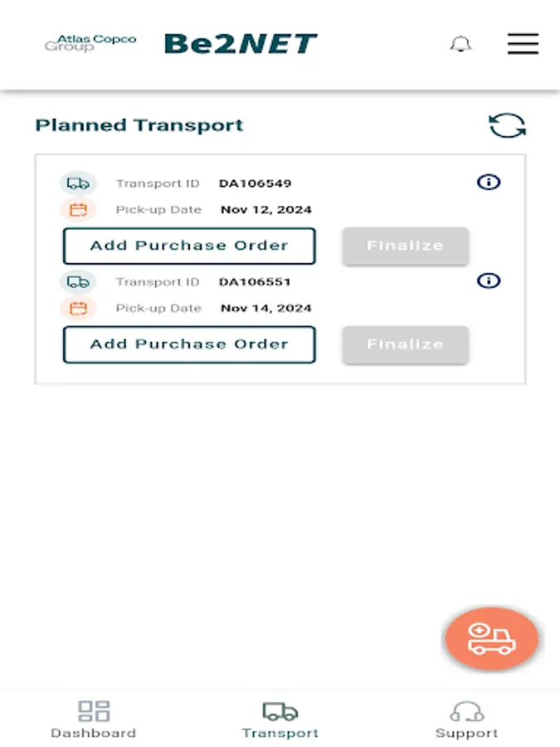Image resolution: width=560 pixels, height=747 pixels.
Task: Click the Be2NET logo
Action: pyautogui.click(x=241, y=44)
